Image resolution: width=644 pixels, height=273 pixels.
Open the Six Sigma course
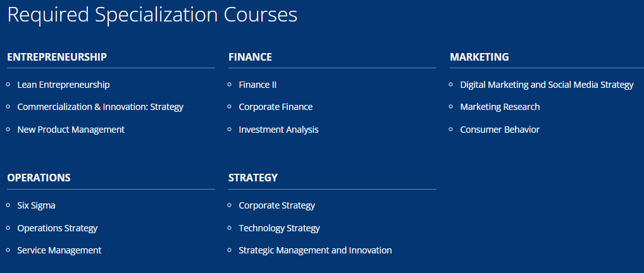tap(36, 205)
